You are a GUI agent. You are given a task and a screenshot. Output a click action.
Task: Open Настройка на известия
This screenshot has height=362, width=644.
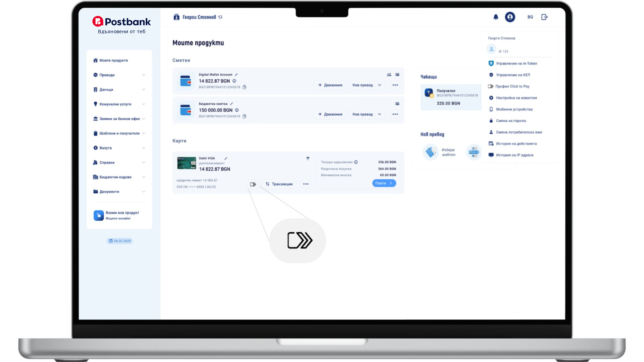(x=513, y=98)
